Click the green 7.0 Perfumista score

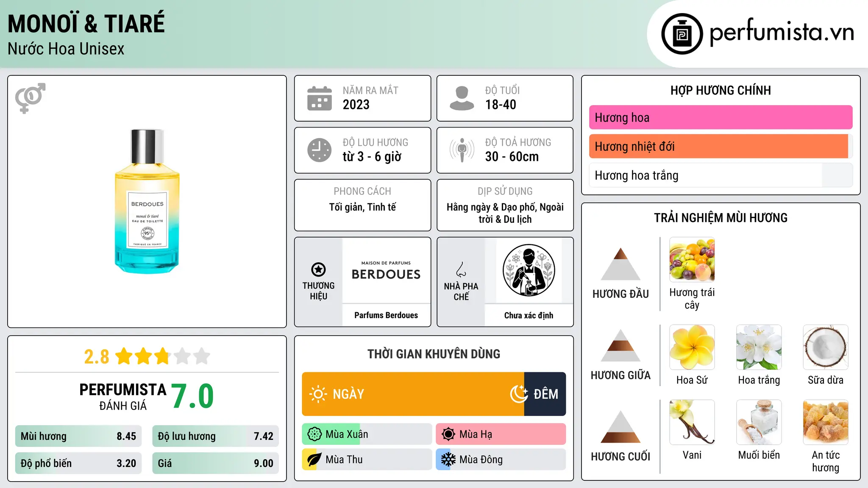point(192,396)
